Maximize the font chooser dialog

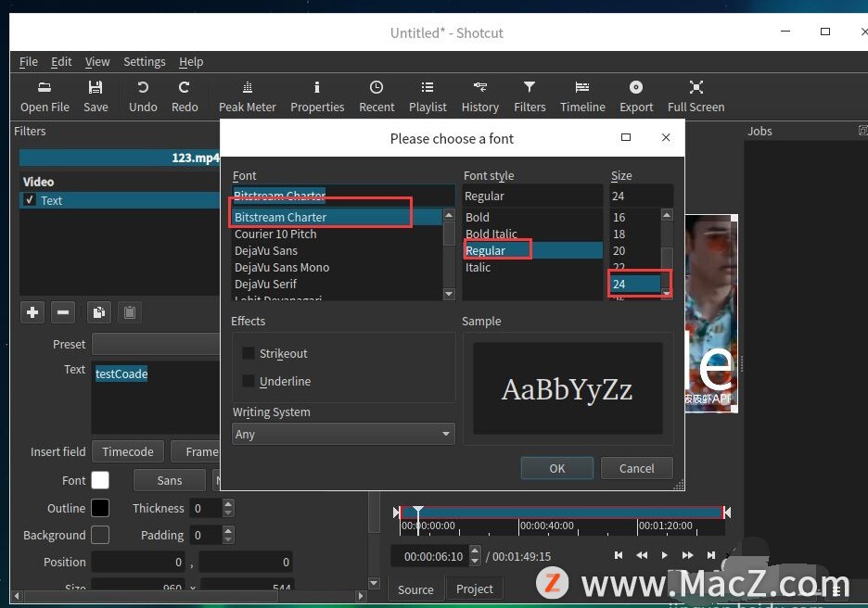626,137
